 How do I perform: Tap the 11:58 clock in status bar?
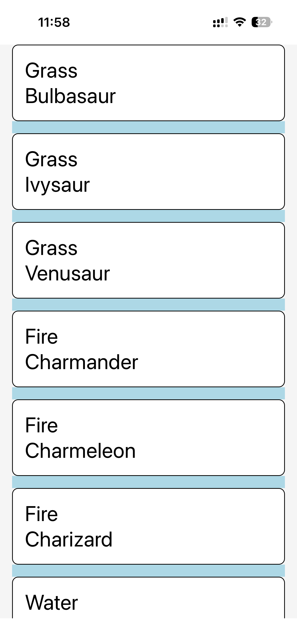coord(54,22)
